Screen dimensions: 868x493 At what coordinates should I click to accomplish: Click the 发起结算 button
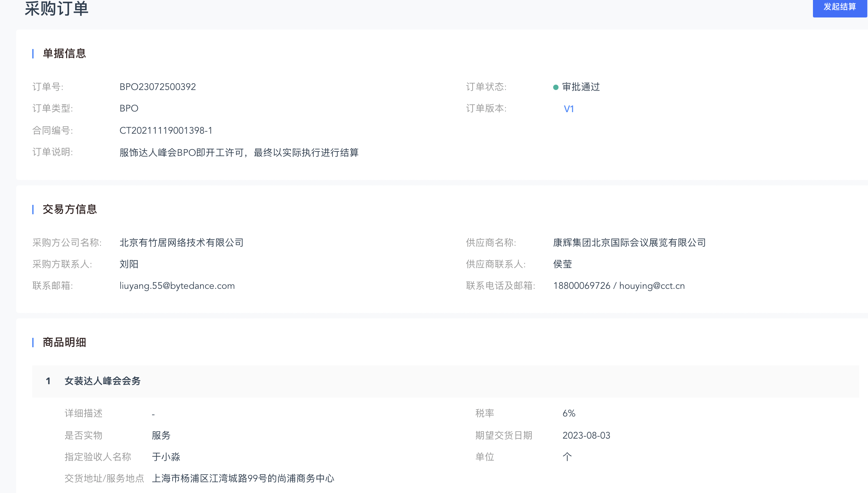click(x=839, y=7)
